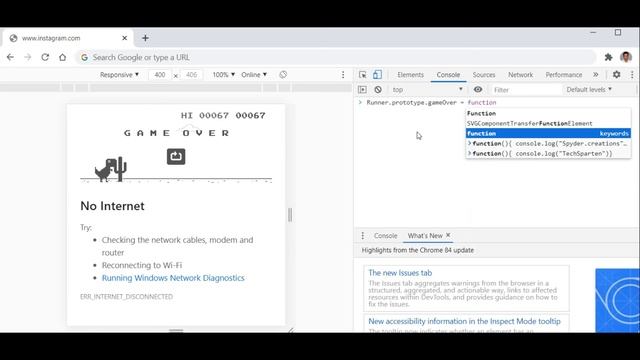Close the What's New drawer tab
The image size is (640, 360).
click(x=448, y=235)
